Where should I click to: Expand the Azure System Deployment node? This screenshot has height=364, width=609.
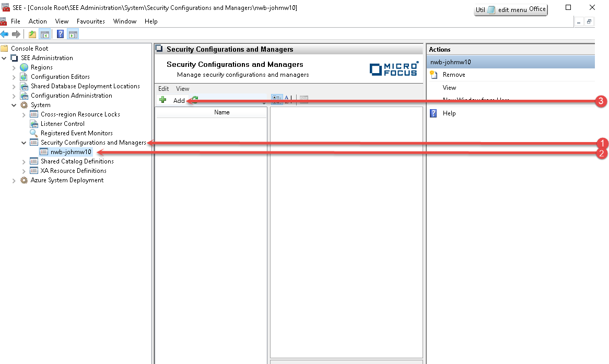[x=14, y=181]
